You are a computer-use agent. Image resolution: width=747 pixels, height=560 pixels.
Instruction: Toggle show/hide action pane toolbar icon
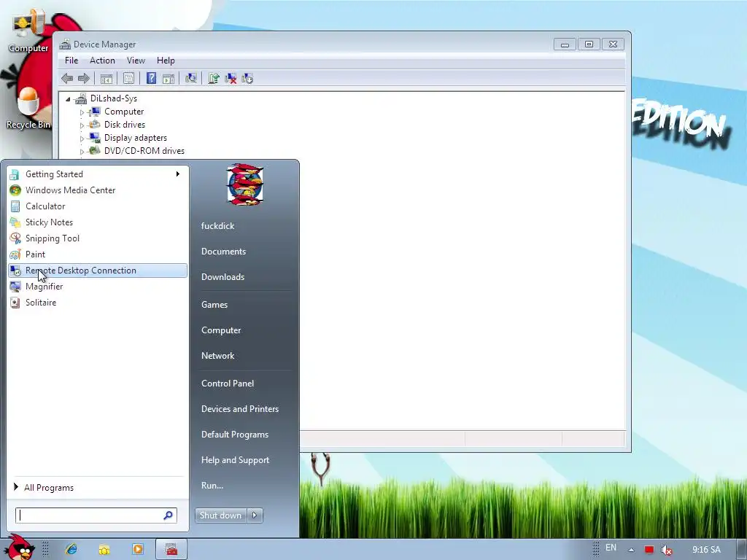(x=169, y=79)
